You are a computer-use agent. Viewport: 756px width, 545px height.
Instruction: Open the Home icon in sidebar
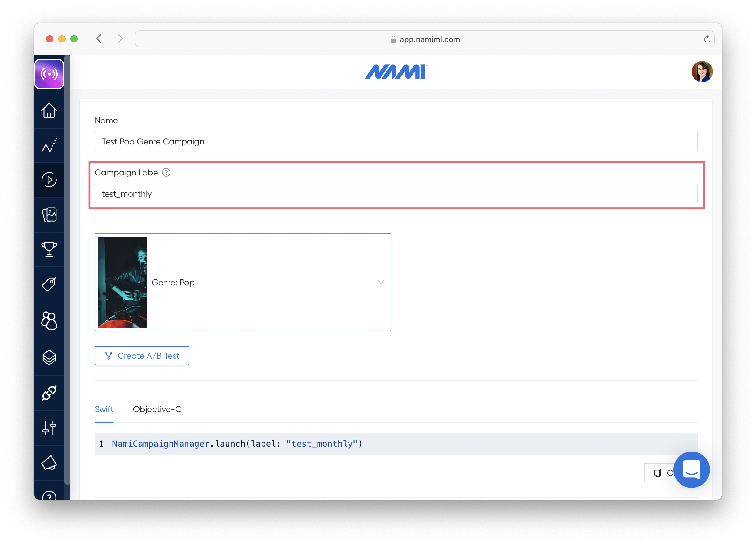click(49, 111)
